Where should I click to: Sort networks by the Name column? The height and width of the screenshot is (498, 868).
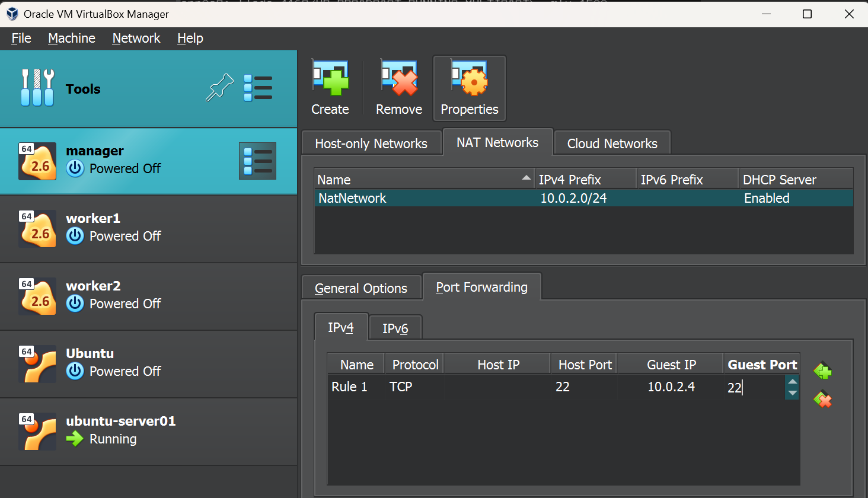(423, 180)
